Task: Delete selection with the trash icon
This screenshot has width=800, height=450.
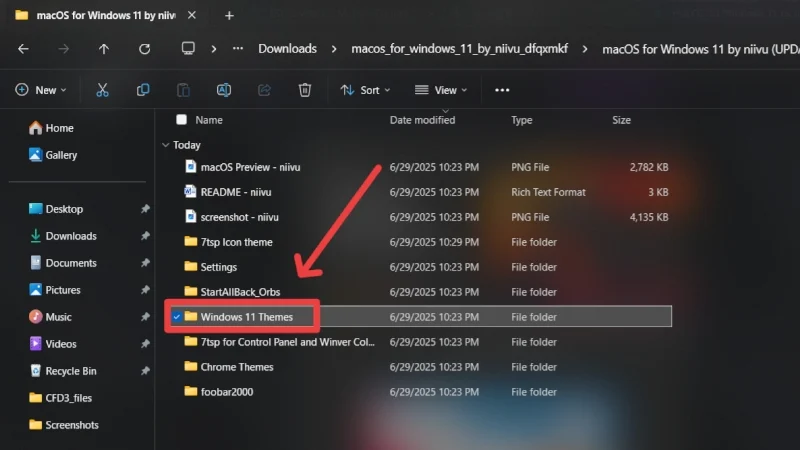Action: pyautogui.click(x=305, y=90)
